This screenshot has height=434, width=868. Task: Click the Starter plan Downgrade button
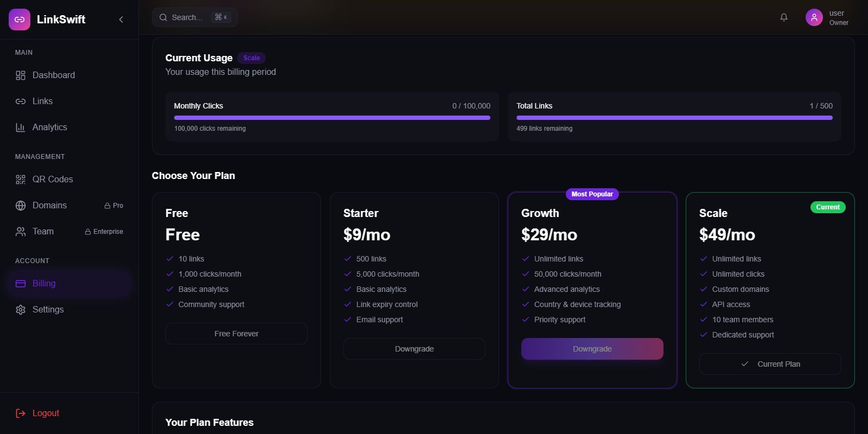pyautogui.click(x=414, y=349)
